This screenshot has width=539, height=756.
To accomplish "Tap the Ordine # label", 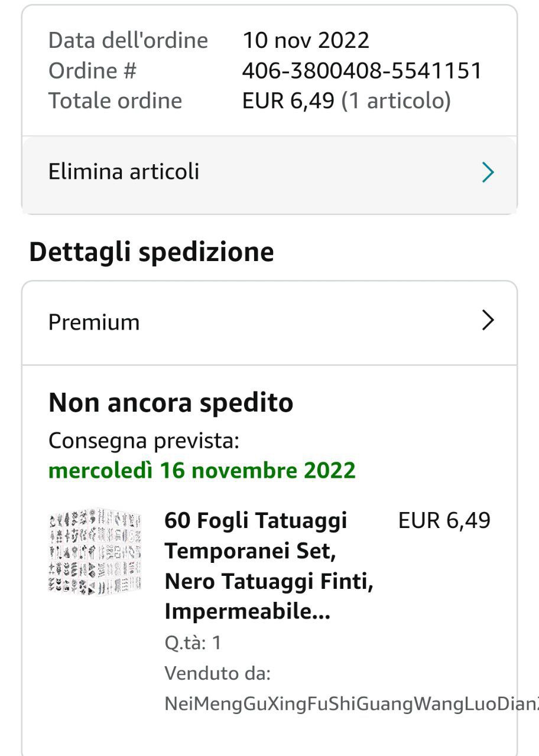I will point(92,71).
